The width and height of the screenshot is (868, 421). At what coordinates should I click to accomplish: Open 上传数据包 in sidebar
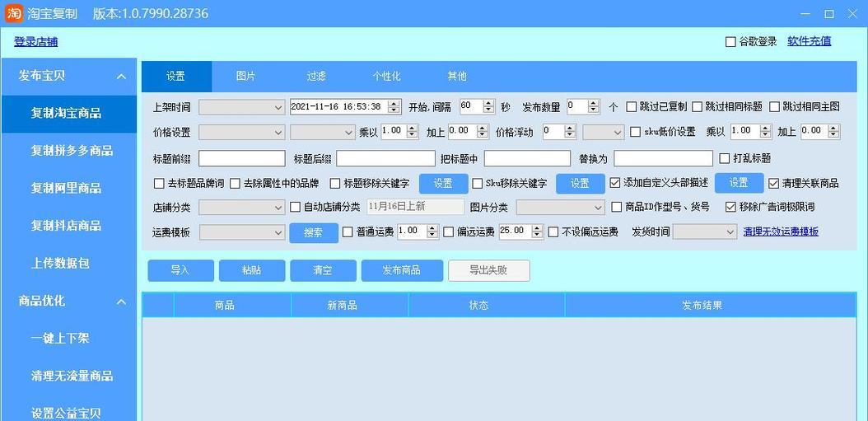tap(68, 264)
